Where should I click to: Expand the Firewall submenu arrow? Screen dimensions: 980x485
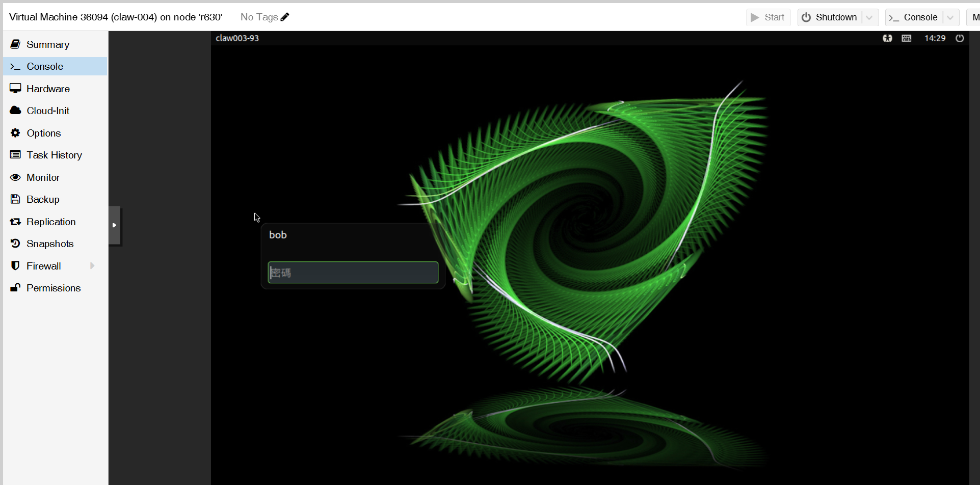tap(92, 266)
